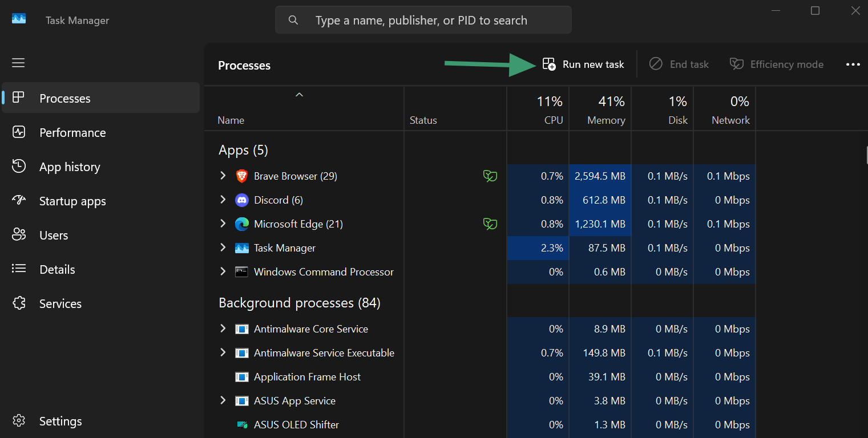Click the End task button
This screenshot has width=868, height=438.
tap(679, 64)
